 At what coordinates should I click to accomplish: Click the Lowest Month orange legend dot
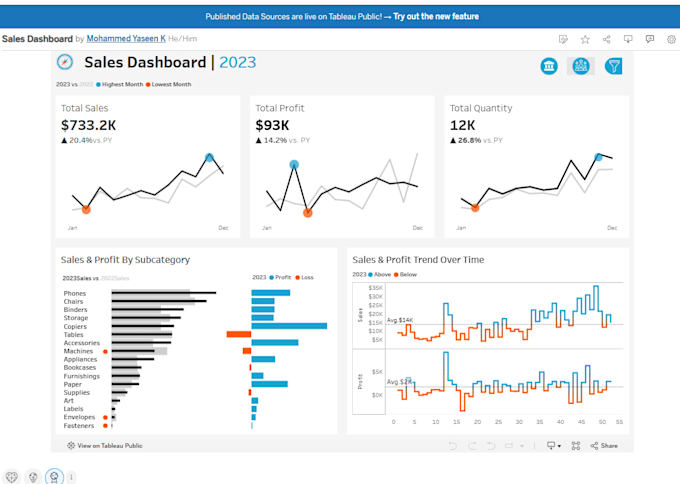tap(148, 85)
